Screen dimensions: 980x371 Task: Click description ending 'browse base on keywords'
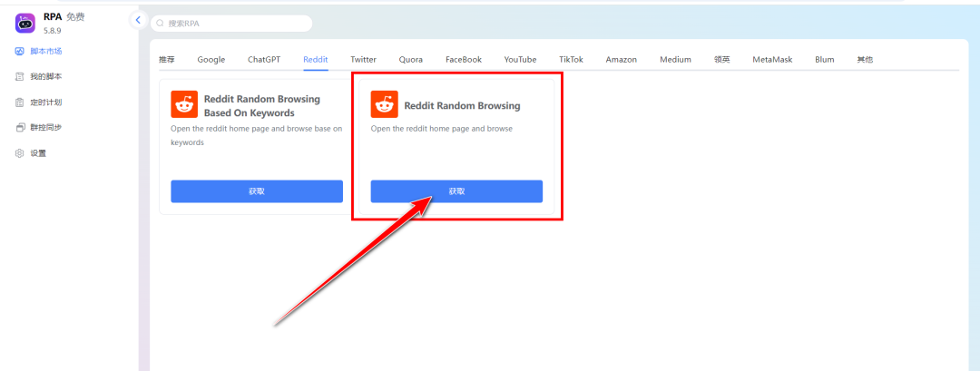click(x=256, y=135)
